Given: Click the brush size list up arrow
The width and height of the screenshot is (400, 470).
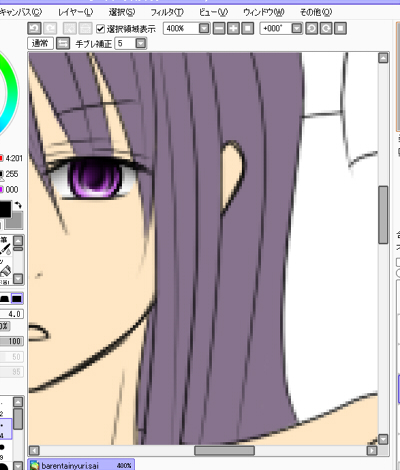Looking at the screenshot, I should (18, 402).
